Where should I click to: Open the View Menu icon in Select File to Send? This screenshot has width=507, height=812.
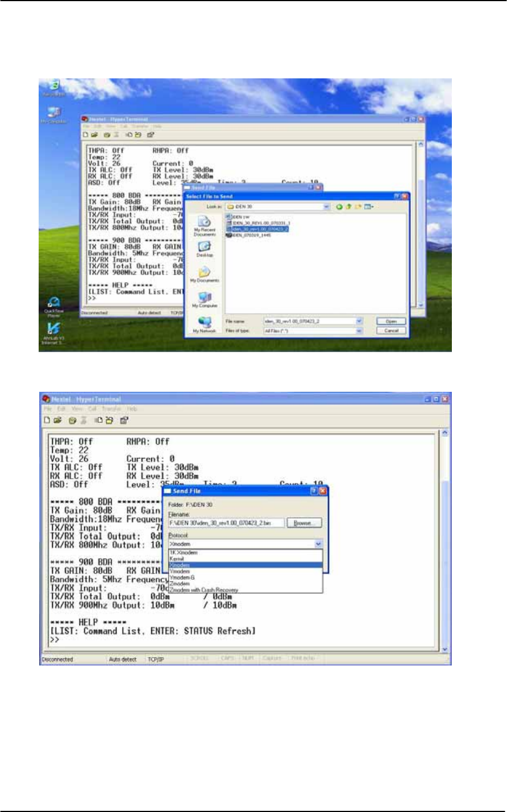[x=368, y=207]
